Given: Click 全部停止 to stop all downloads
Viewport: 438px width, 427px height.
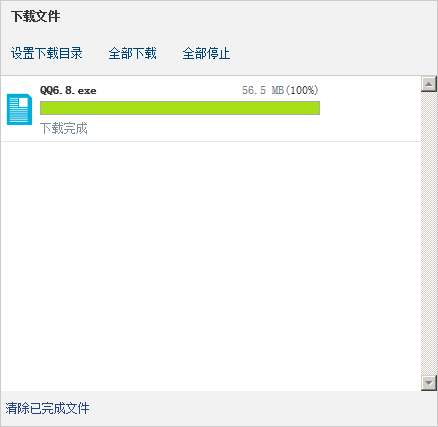Looking at the screenshot, I should tap(206, 53).
